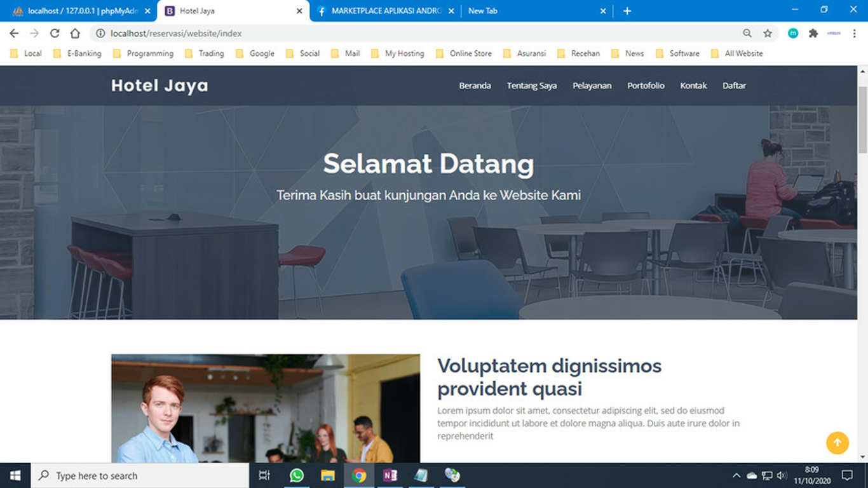Open Chrome three-dot menu
This screenshot has height=488, width=868.
(x=853, y=34)
